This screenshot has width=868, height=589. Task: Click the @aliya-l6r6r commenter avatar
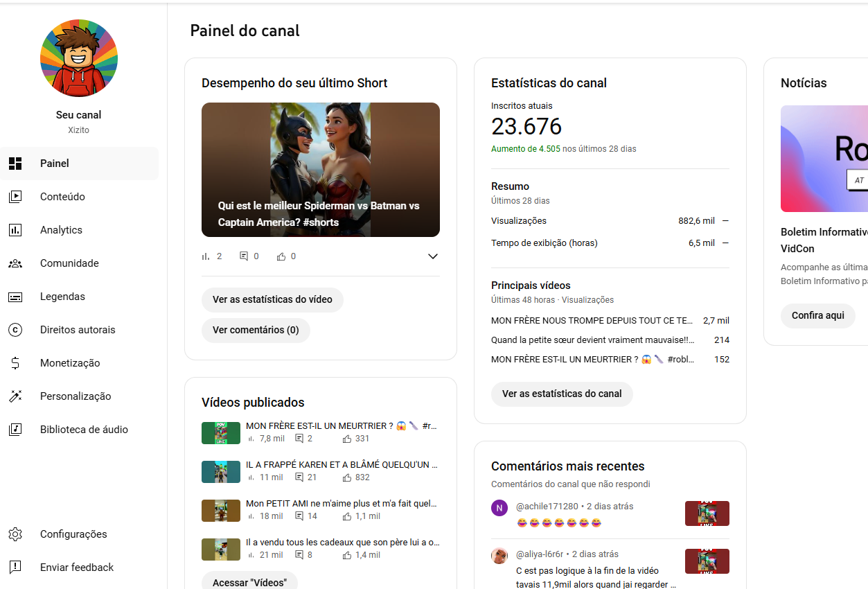499,556
